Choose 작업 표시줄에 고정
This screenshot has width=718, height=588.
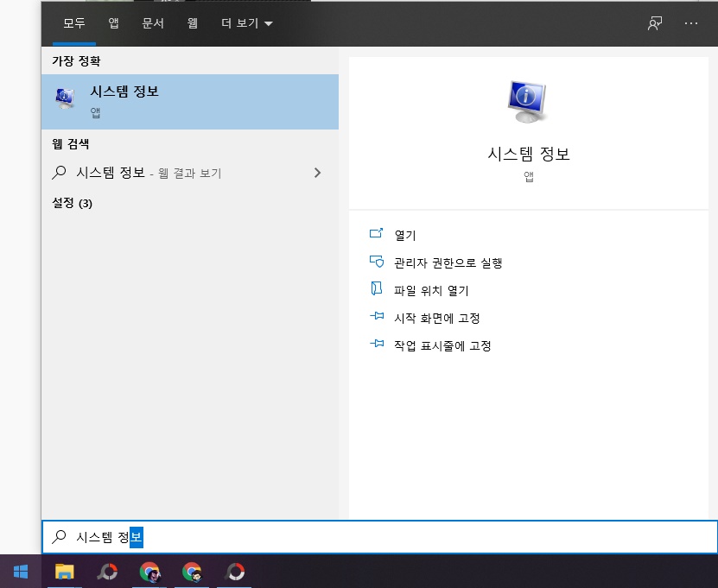click(x=442, y=345)
